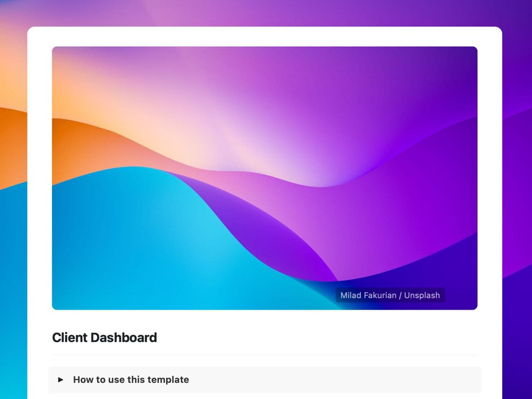
Task: Expand the 'How to use this template' triangle
Action: point(61,379)
